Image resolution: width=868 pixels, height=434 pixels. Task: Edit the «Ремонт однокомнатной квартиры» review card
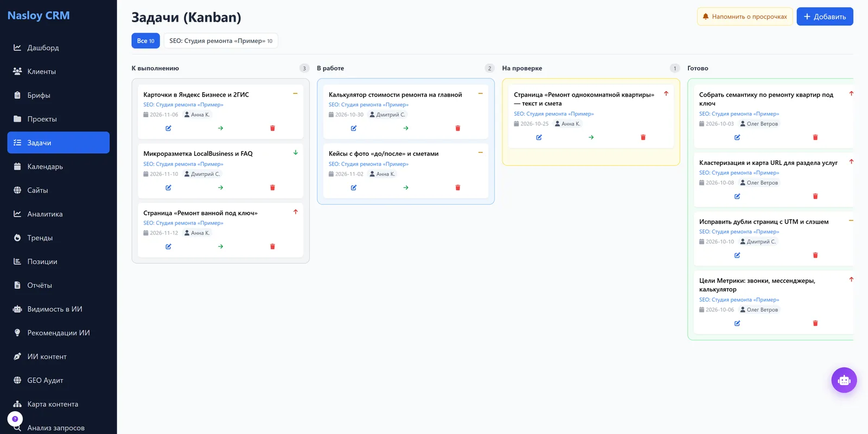tap(539, 138)
